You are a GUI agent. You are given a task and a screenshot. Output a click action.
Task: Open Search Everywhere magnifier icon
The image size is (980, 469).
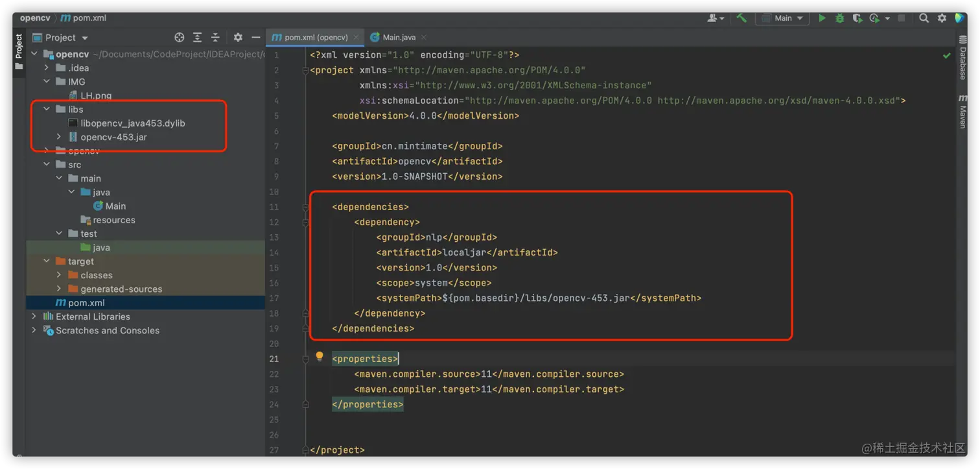pyautogui.click(x=924, y=18)
